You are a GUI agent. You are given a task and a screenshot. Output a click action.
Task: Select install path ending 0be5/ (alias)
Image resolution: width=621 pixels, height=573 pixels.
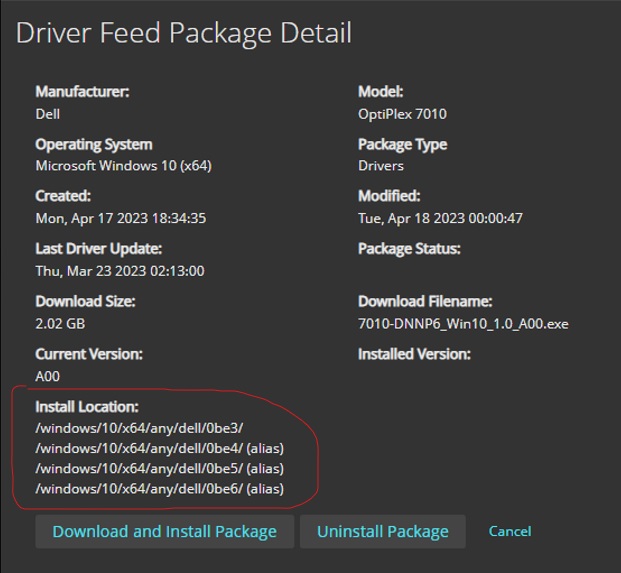pos(160,468)
